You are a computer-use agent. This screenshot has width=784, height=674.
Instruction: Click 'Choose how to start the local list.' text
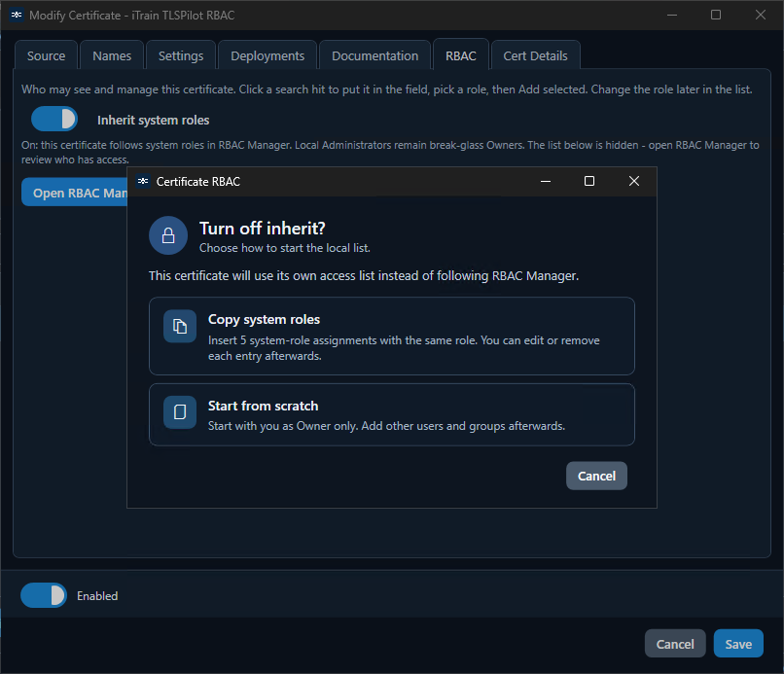[285, 248]
